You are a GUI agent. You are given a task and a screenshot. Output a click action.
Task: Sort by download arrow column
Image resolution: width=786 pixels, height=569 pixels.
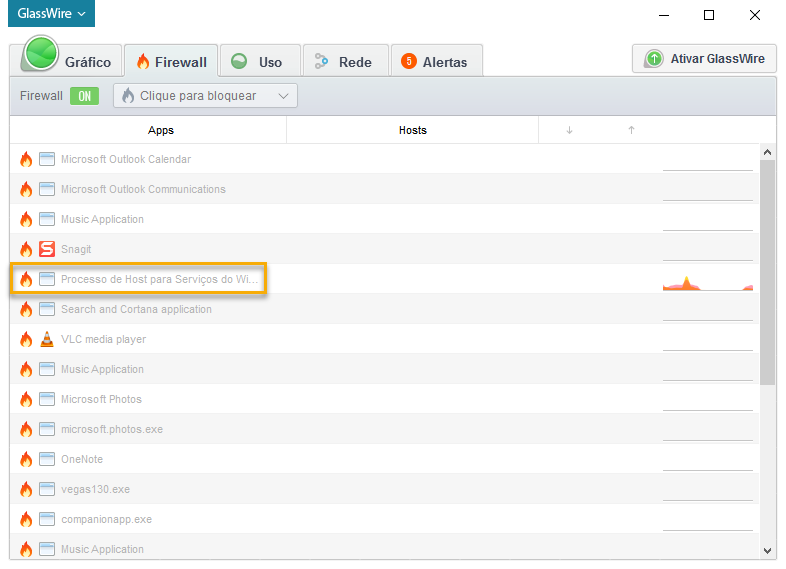click(569, 130)
